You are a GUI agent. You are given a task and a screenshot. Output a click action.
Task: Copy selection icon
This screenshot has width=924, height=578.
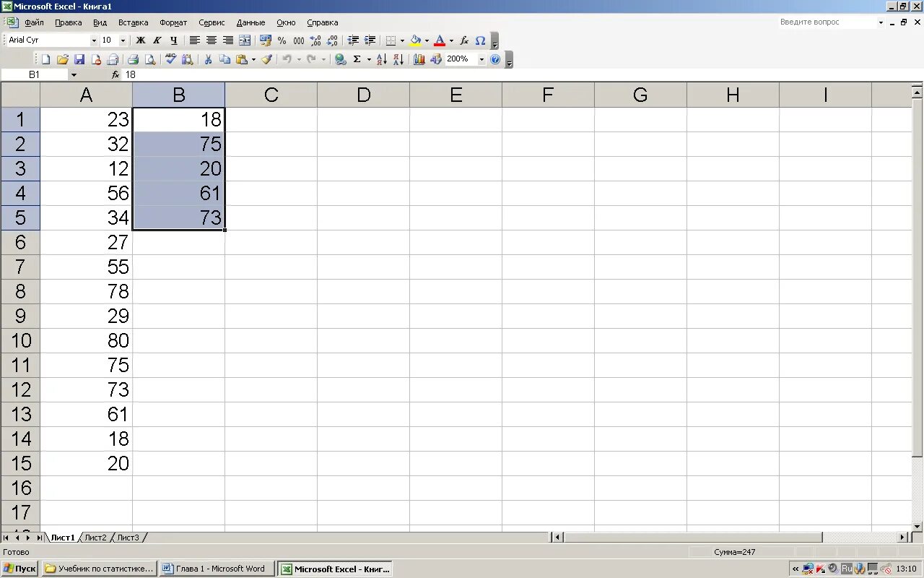225,59
